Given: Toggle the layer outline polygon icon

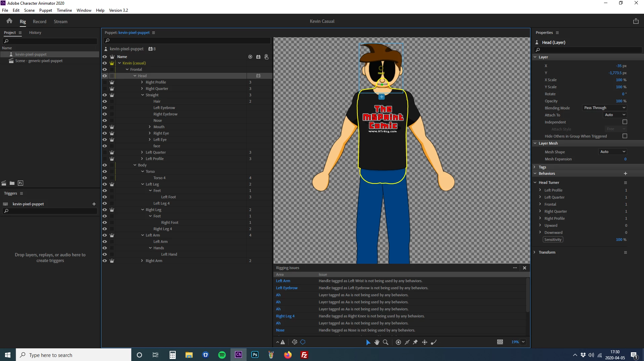Looking at the screenshot, I should coord(303,342).
